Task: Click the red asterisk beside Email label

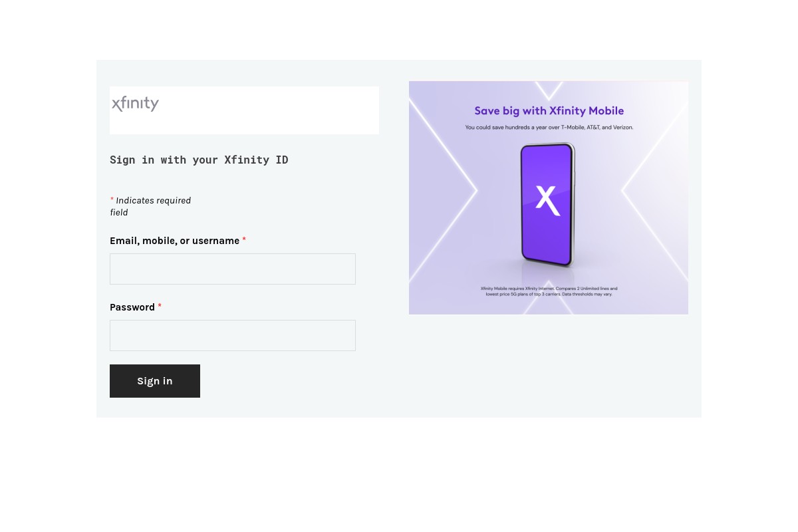Action: (244, 240)
